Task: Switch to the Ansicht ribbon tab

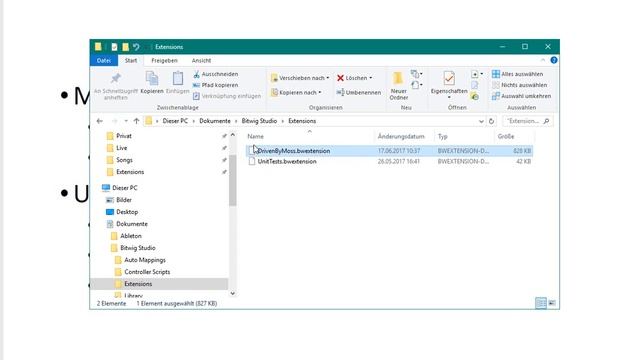Action: (201, 60)
